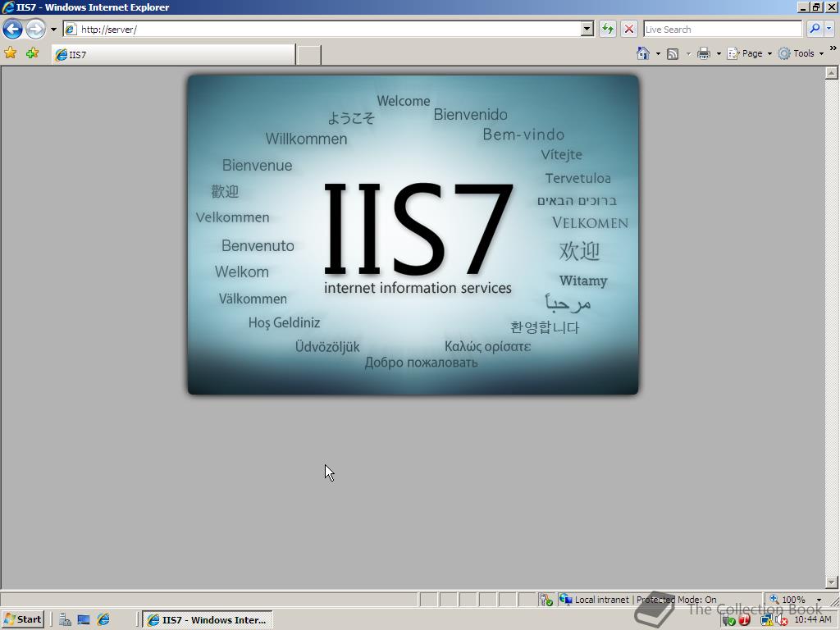Select IIS7 - Windows Internet Explorer taskbar button
The width and height of the screenshot is (840, 630).
click(208, 620)
